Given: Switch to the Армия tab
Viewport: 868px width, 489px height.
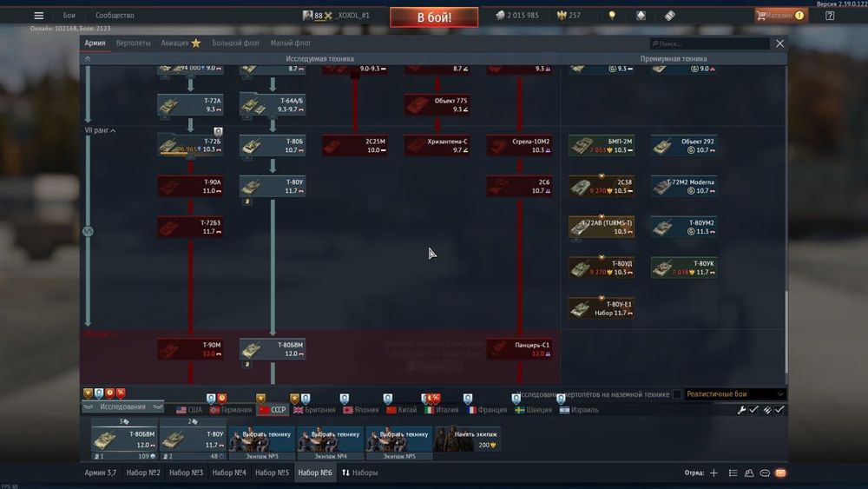Looking at the screenshot, I should pyautogui.click(x=95, y=43).
